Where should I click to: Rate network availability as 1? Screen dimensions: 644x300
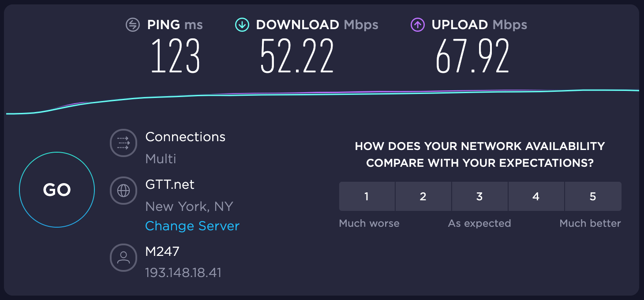[367, 196]
